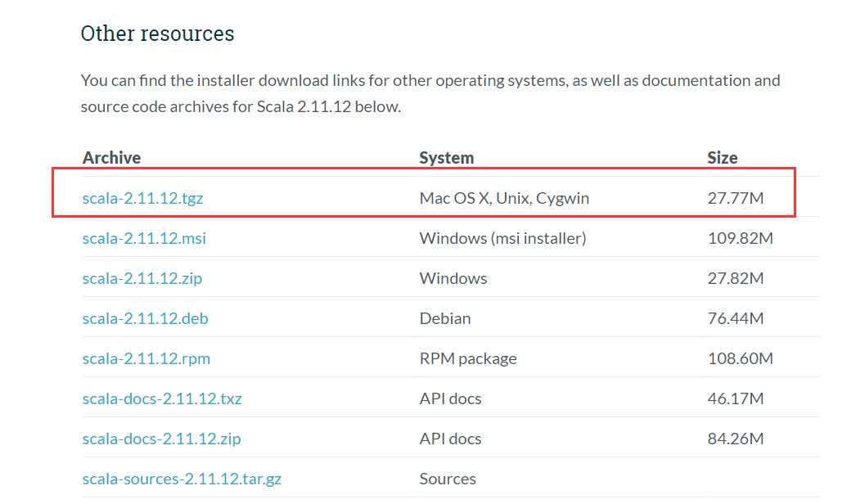Select the scala-2.11.12.rpm link
Image resolution: width=865 pixels, height=504 pixels.
pyautogui.click(x=146, y=359)
